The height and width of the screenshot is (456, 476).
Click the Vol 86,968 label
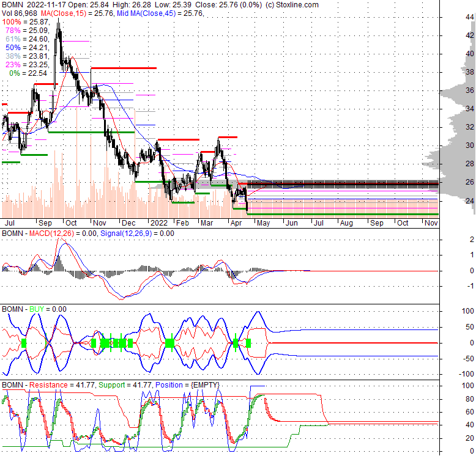tap(20, 13)
